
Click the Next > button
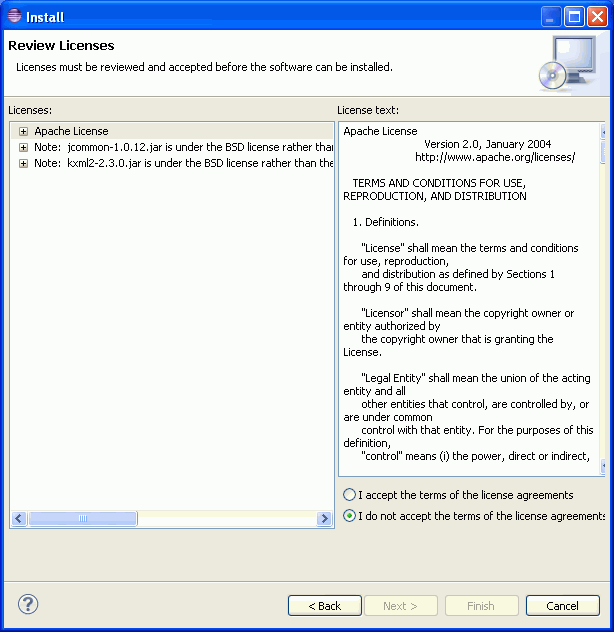(401, 605)
